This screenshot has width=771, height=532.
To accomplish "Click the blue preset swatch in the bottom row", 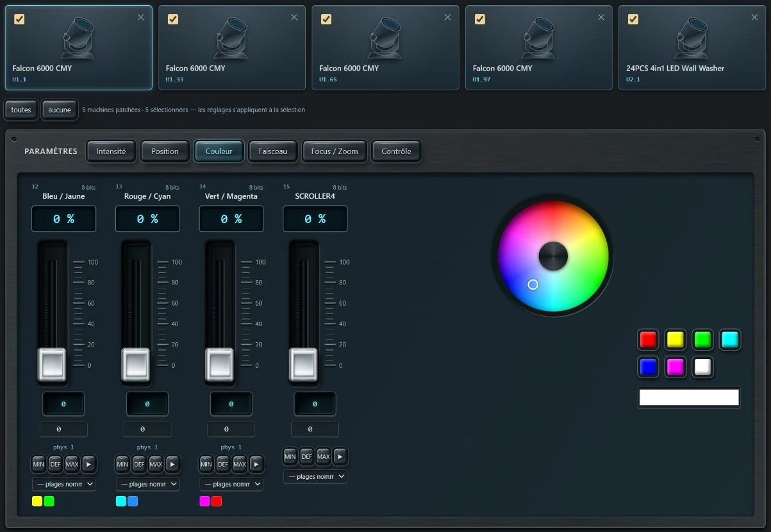I will point(649,367).
